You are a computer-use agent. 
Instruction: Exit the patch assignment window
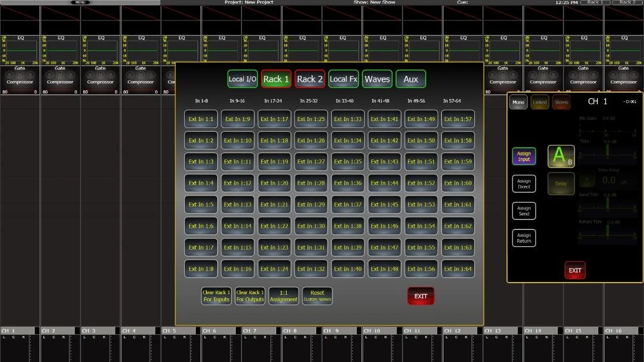[x=420, y=296]
